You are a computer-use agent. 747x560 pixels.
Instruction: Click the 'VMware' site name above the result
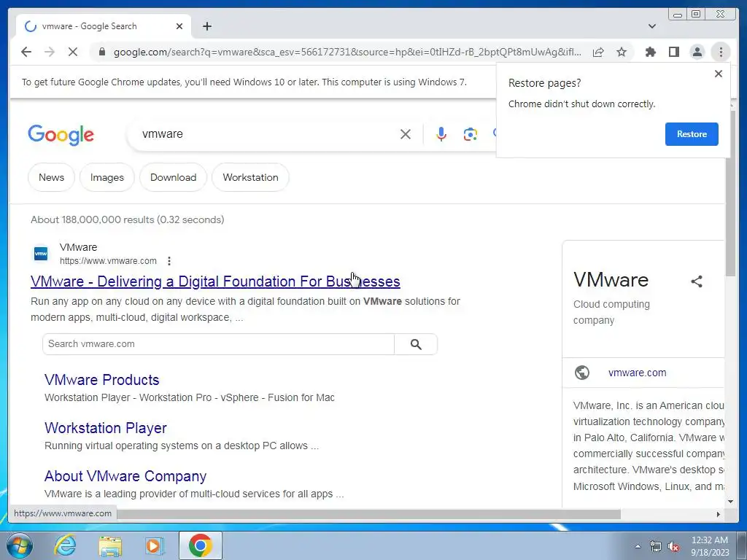pos(78,247)
